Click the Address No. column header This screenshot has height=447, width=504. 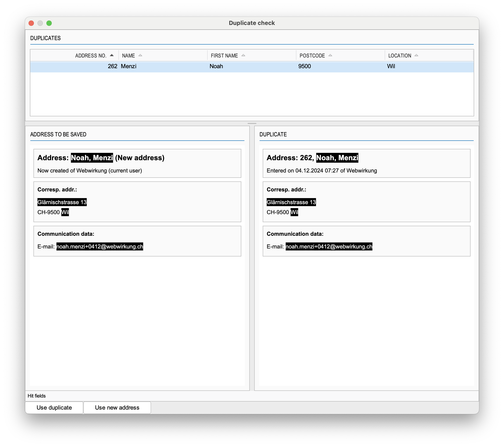[91, 56]
